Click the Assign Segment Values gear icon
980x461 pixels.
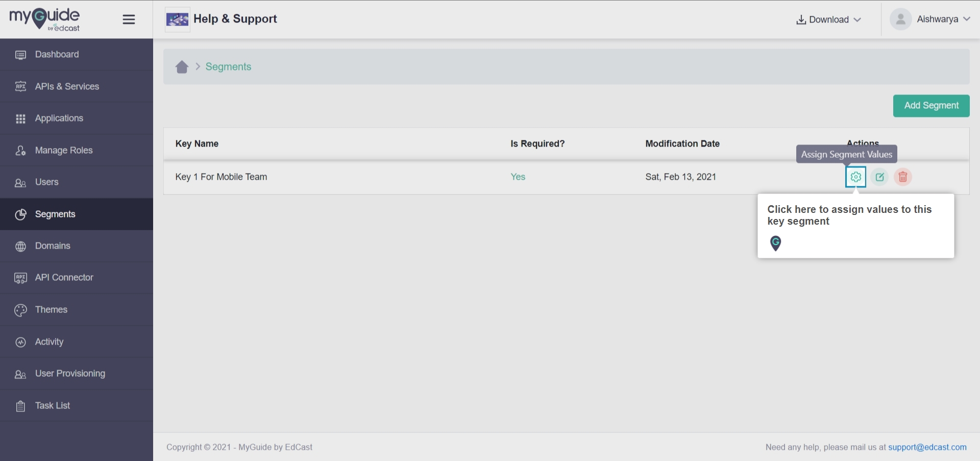(x=856, y=177)
